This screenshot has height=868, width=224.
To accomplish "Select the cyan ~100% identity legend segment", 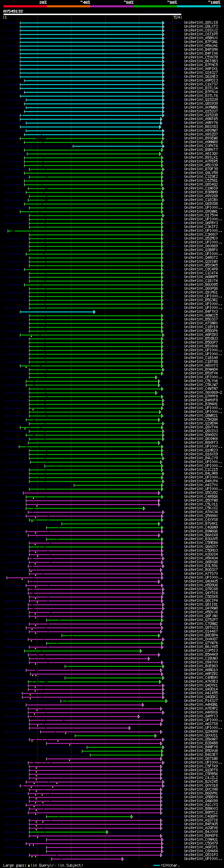I will coord(198,6).
